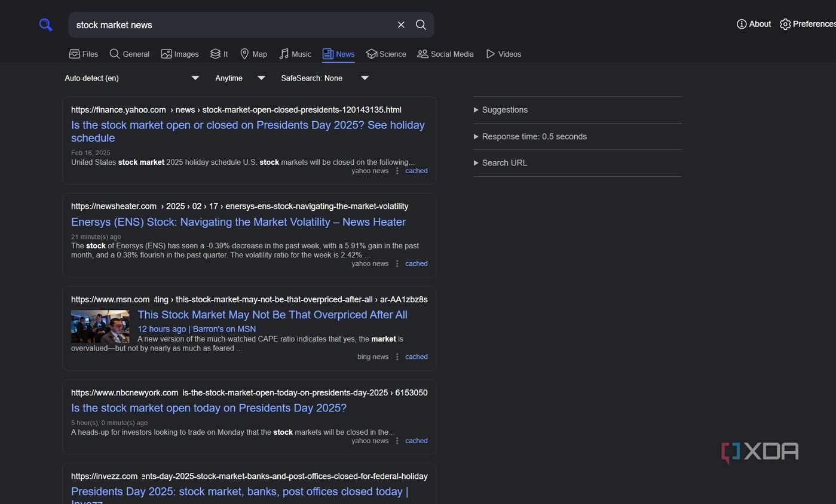Image resolution: width=836 pixels, height=504 pixels.
Task: Select the Social Media people icon
Action: tap(422, 54)
